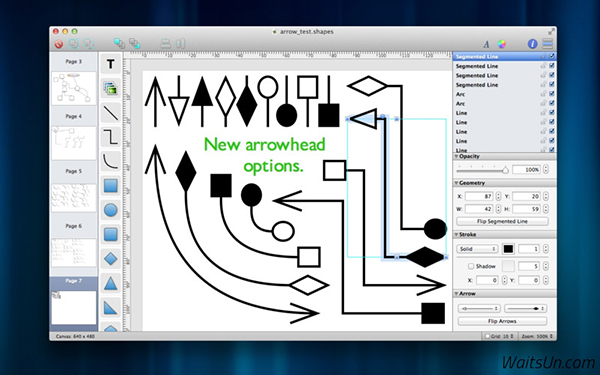
Task: Click the Flip Arrows button
Action: pos(502,321)
